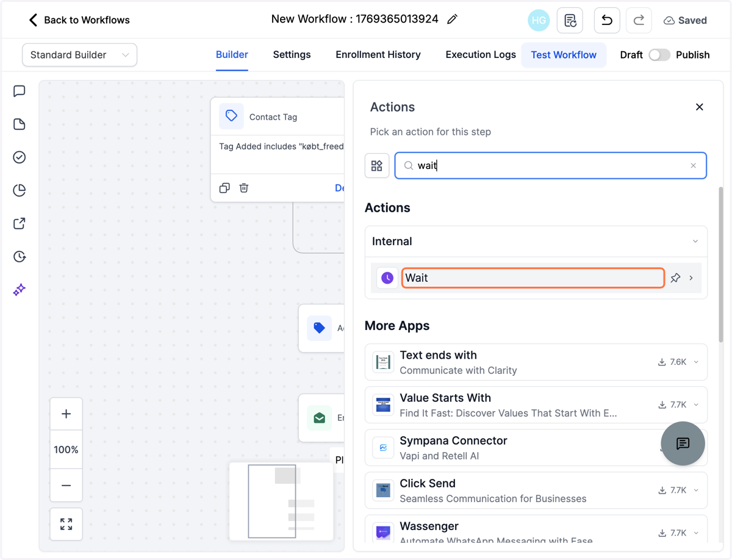Open the external link icon in sidebar
The width and height of the screenshot is (732, 560).
tap(20, 223)
